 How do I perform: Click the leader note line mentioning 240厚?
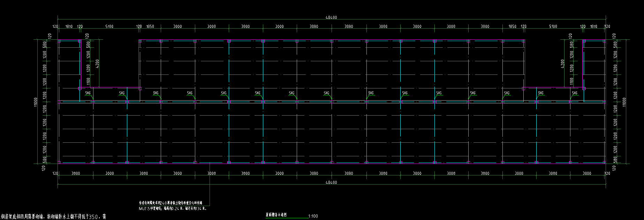click(171, 202)
